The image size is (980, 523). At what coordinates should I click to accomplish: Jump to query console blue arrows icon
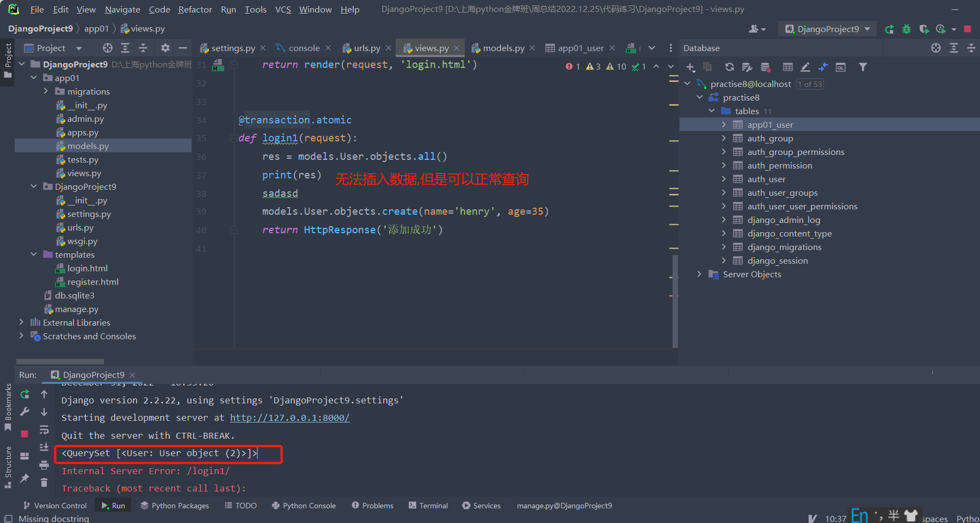[823, 67]
